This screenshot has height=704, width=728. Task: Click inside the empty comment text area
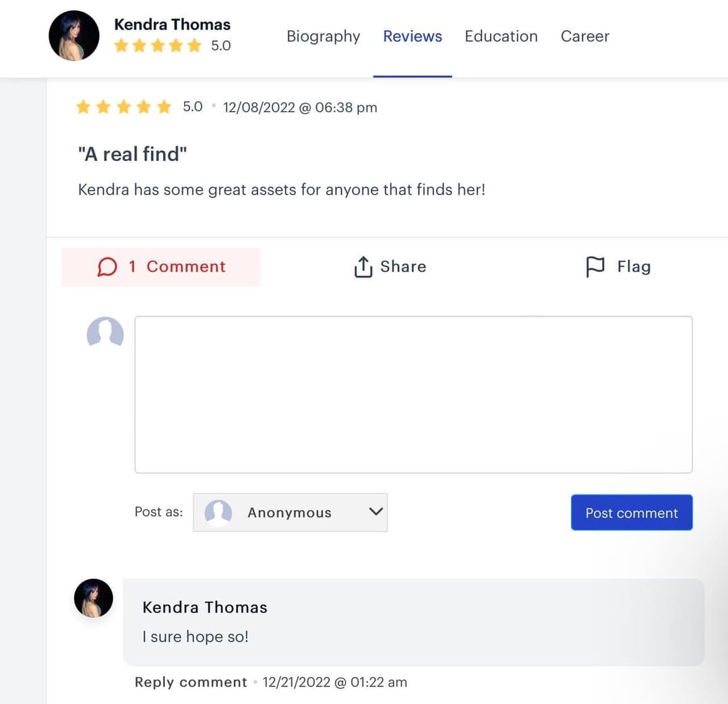point(413,394)
